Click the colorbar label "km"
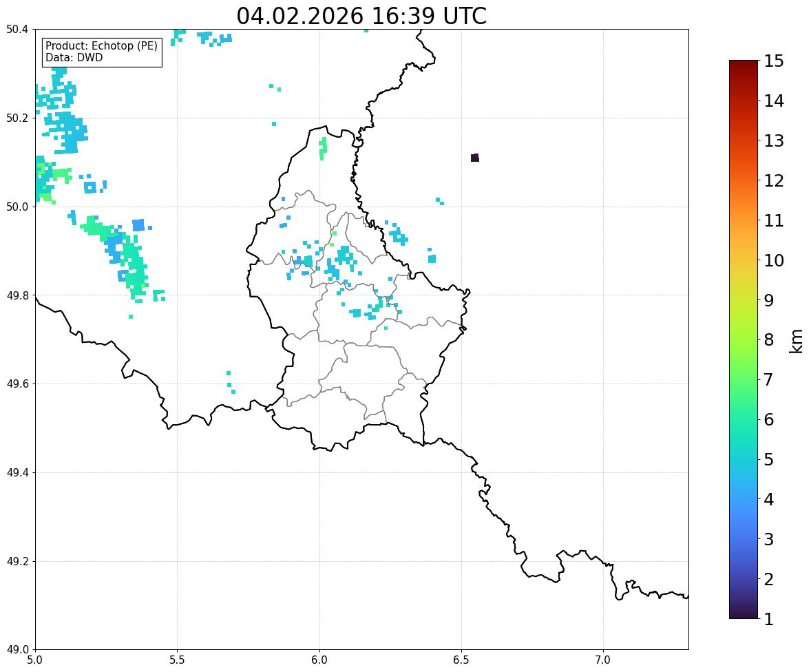The height and width of the screenshot is (672, 811). 797,341
